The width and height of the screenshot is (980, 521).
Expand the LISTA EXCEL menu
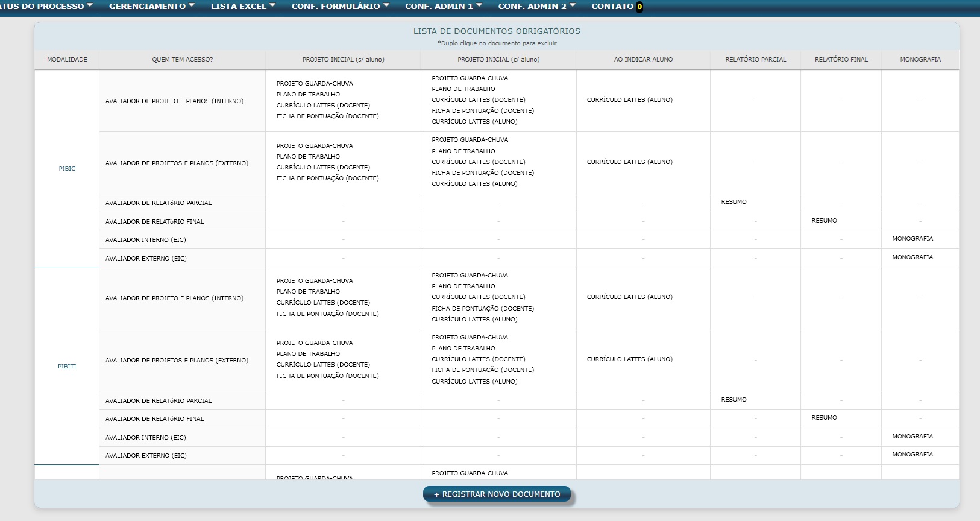242,7
